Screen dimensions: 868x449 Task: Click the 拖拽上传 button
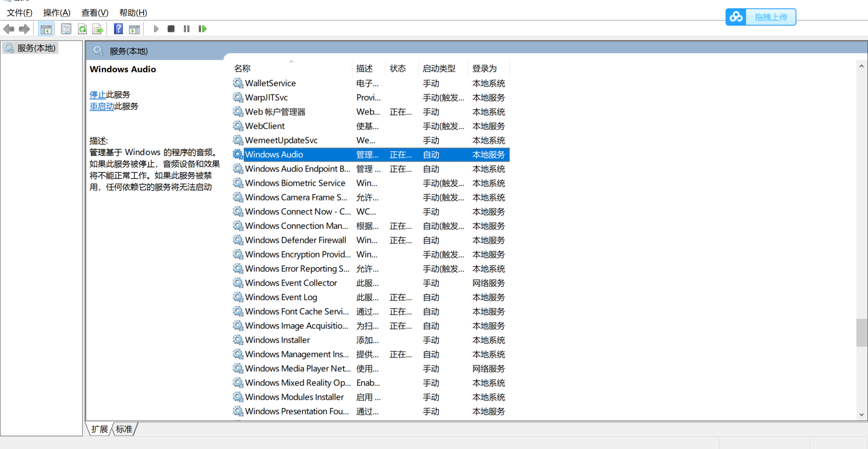click(771, 17)
